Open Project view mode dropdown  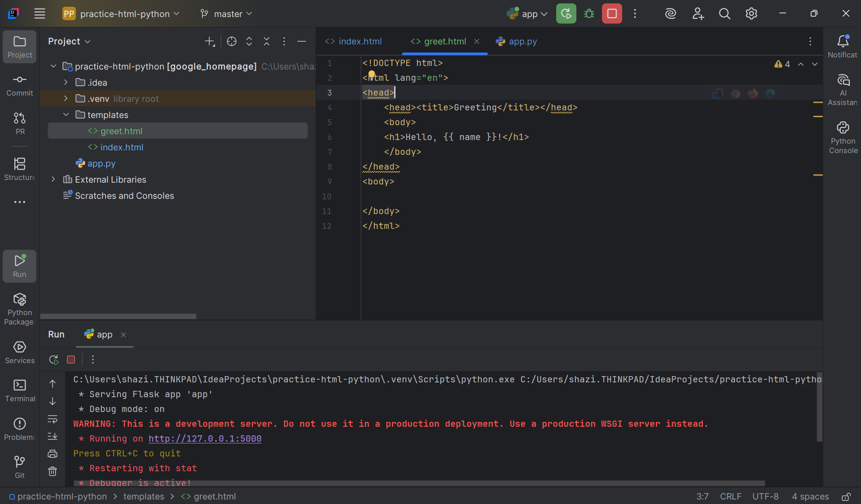click(69, 41)
